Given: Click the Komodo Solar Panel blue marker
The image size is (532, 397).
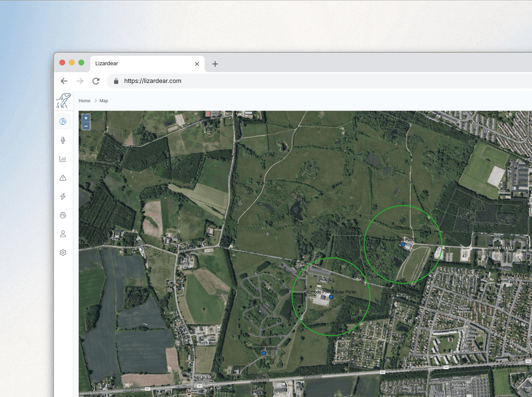Looking at the screenshot, I should click(x=331, y=297).
